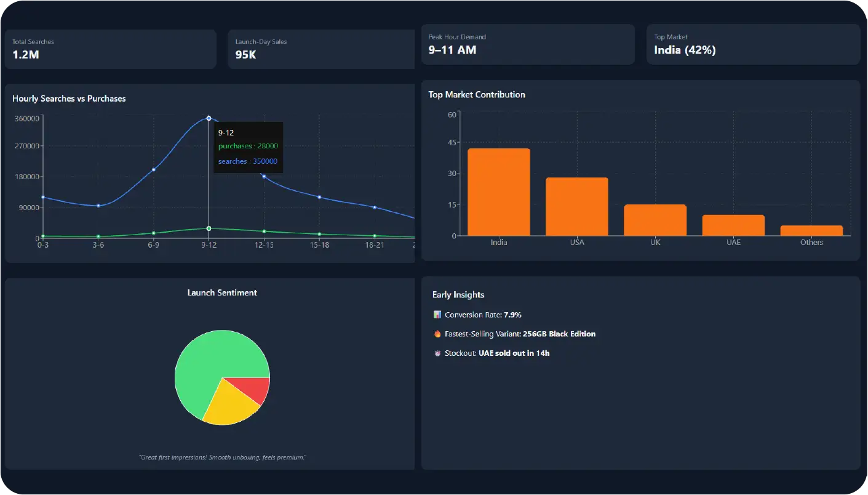Click the UK bar in the market chart

[x=655, y=220]
